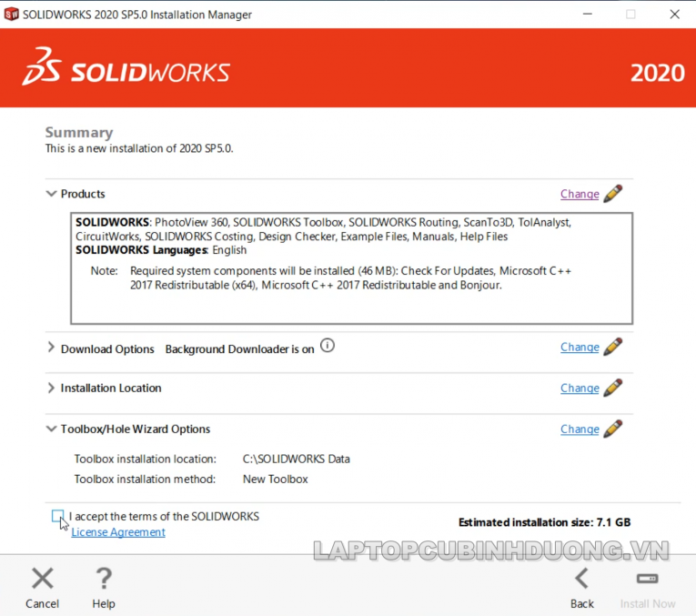Viewport: 696px width, 616px height.
Task: Click 'Background Downloader is on' text
Action: (x=239, y=349)
